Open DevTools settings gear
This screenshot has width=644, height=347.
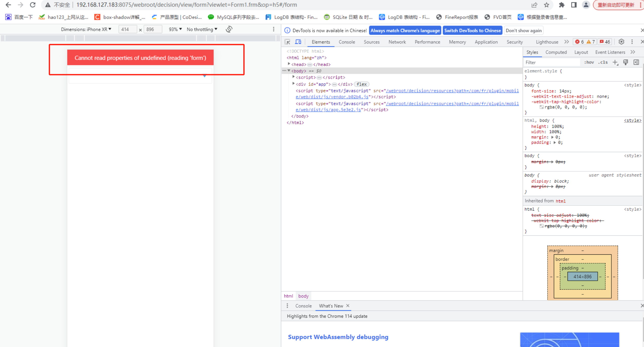(621, 42)
